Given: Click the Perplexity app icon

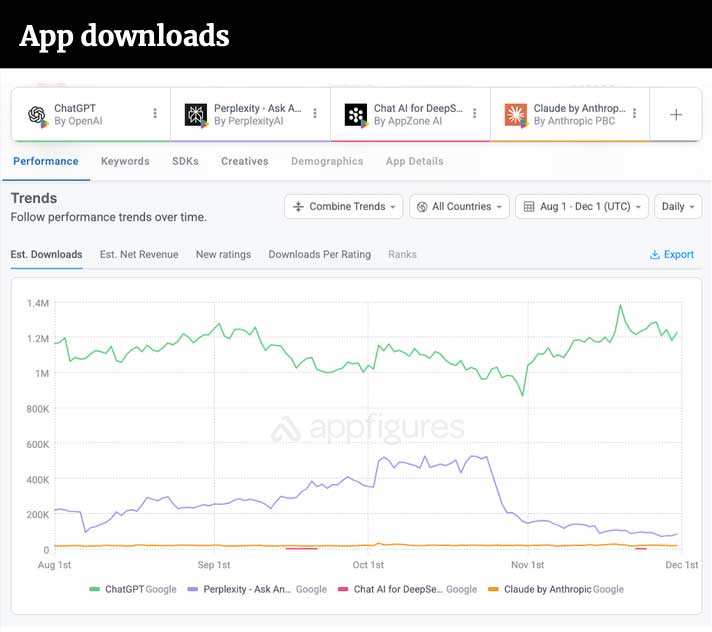Looking at the screenshot, I should tap(196, 115).
